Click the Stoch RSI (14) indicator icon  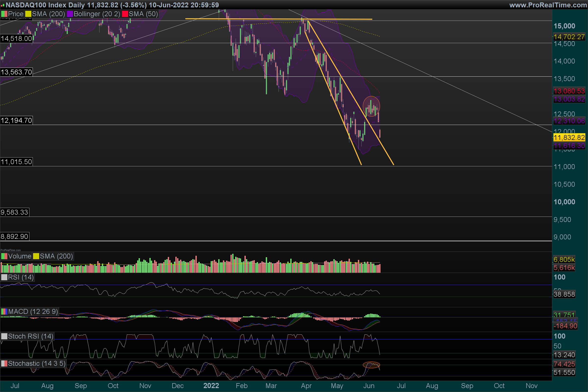point(4,336)
